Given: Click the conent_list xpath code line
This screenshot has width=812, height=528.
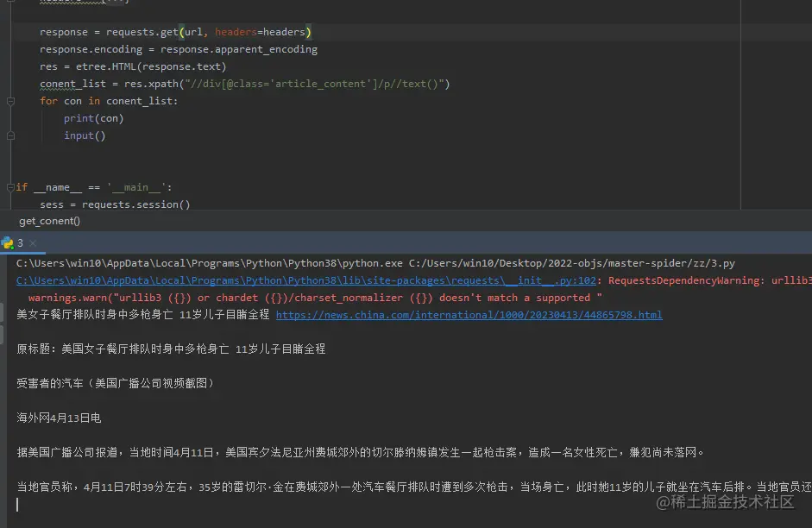Looking at the screenshot, I should tap(245, 84).
